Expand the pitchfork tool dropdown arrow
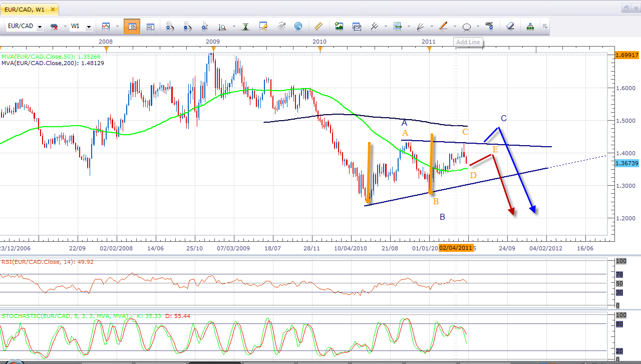Image resolution: width=641 pixels, height=364 pixels. (386, 27)
